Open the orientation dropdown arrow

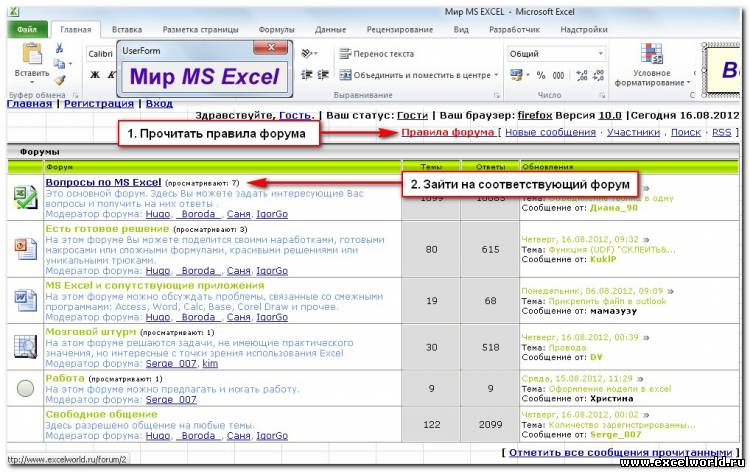[316, 53]
